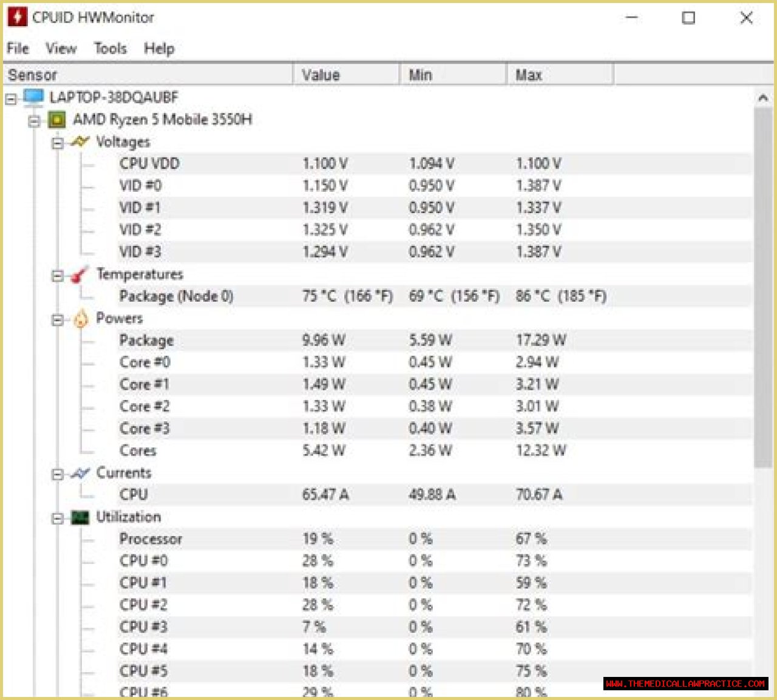Click the Currents wave icon
777x700 pixels.
tap(80, 473)
